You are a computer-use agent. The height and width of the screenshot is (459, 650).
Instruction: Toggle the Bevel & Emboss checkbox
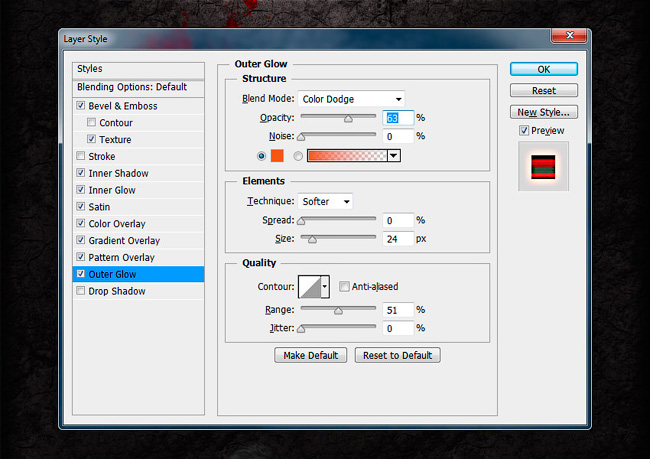click(x=81, y=106)
